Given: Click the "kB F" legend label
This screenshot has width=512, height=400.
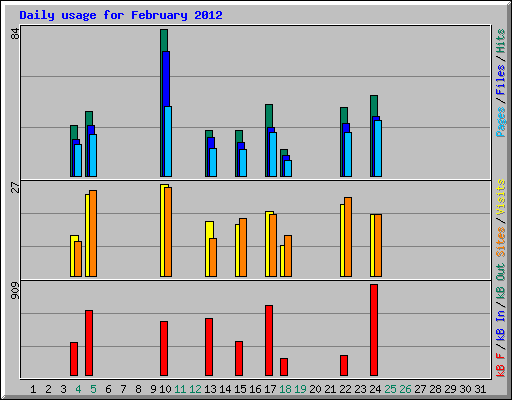Looking at the screenshot, I should (501, 365).
